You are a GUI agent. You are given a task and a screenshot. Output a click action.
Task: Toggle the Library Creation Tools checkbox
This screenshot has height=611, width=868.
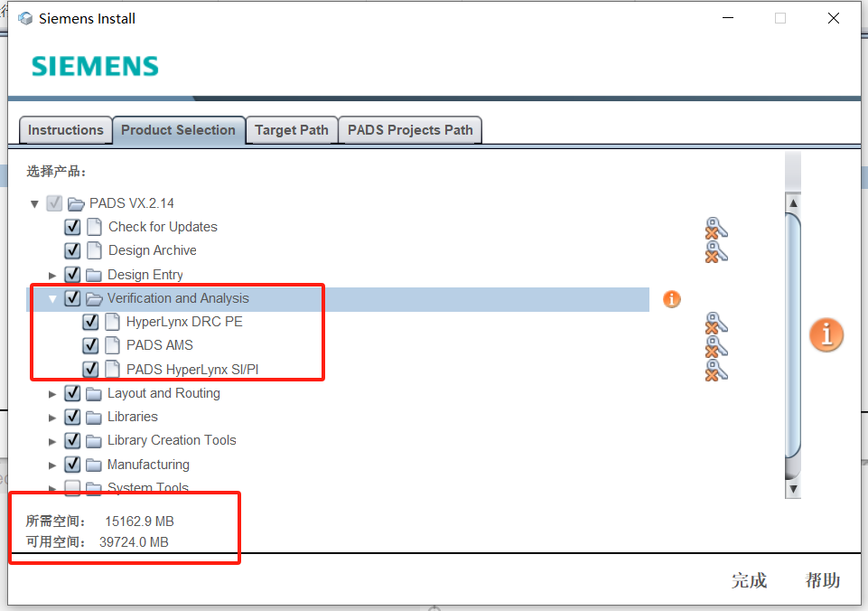pyautogui.click(x=72, y=440)
